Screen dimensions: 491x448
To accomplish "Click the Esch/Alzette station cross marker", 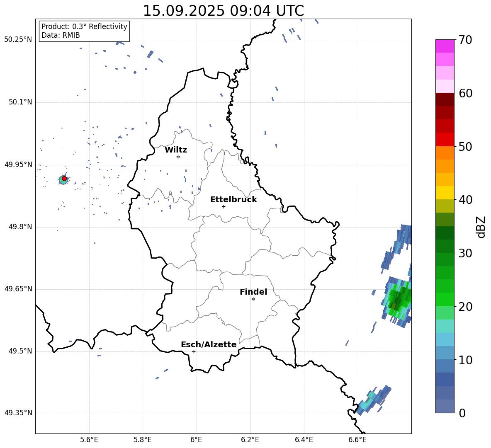I will pyautogui.click(x=194, y=351).
